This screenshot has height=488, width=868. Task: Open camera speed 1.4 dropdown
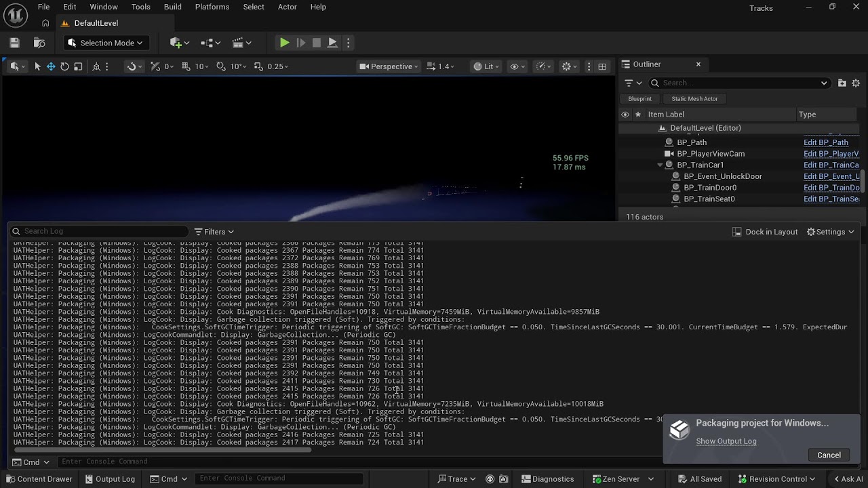[441, 66]
